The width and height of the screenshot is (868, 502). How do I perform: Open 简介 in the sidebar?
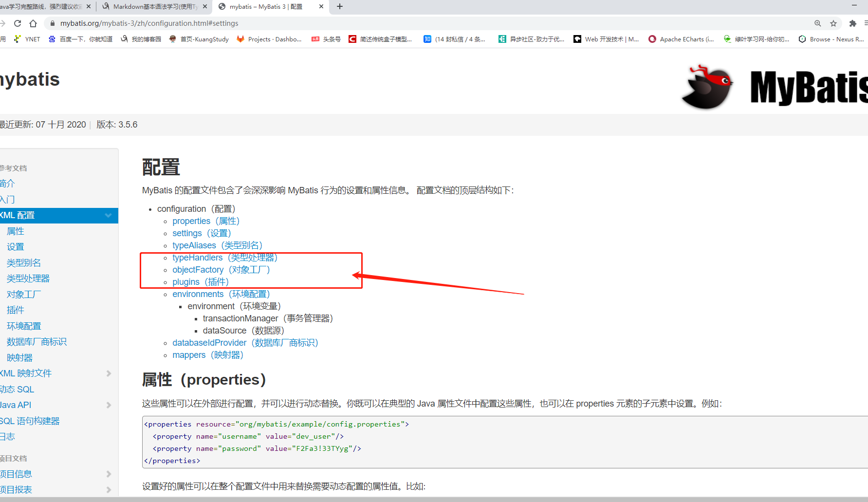7,184
